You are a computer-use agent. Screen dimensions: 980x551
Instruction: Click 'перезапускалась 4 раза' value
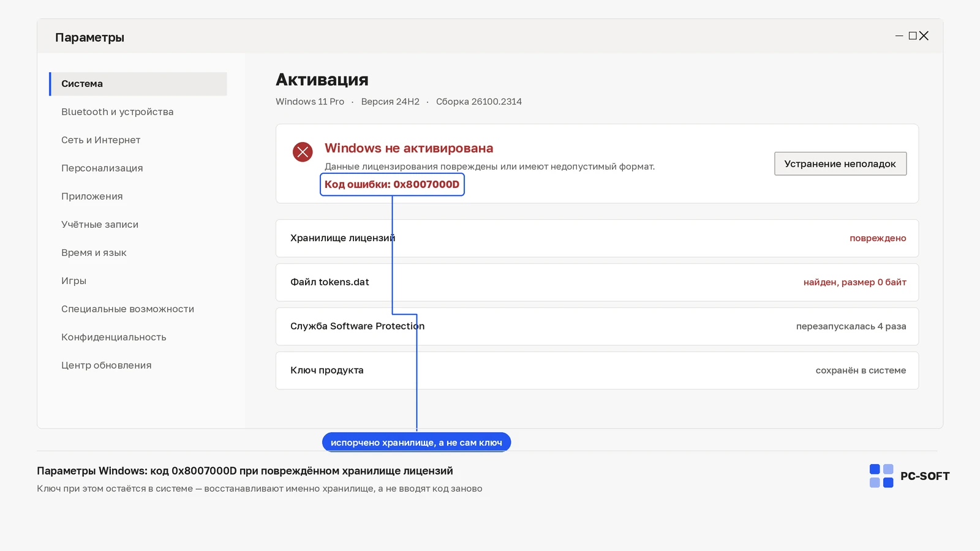pos(851,326)
